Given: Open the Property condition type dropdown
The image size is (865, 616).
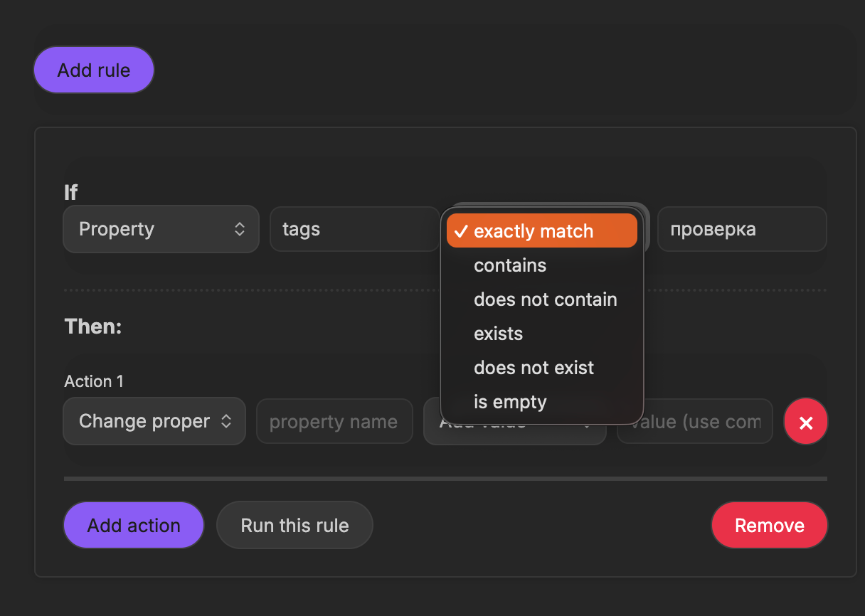Looking at the screenshot, I should tap(161, 229).
